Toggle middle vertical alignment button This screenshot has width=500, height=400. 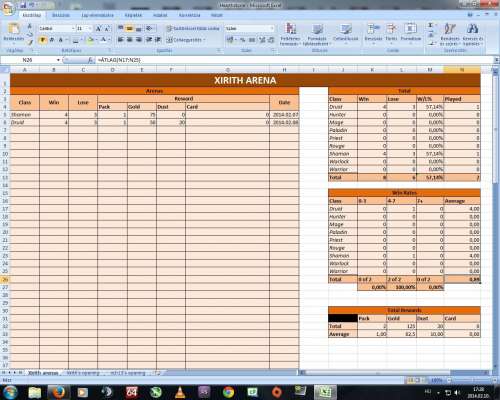(129, 29)
